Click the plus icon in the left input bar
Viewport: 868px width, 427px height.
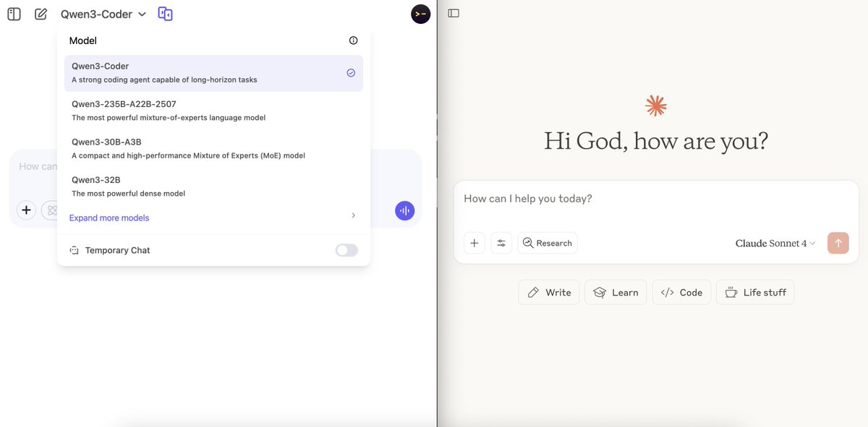26,210
